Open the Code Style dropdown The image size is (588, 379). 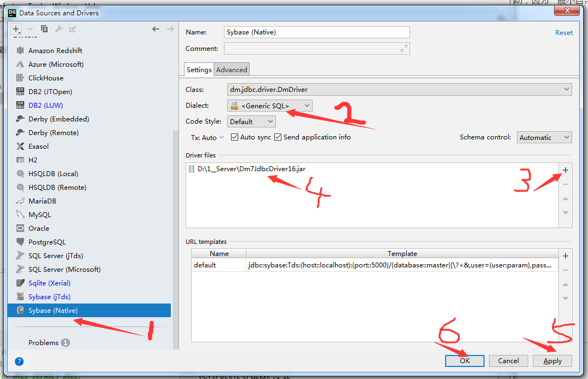coord(251,122)
